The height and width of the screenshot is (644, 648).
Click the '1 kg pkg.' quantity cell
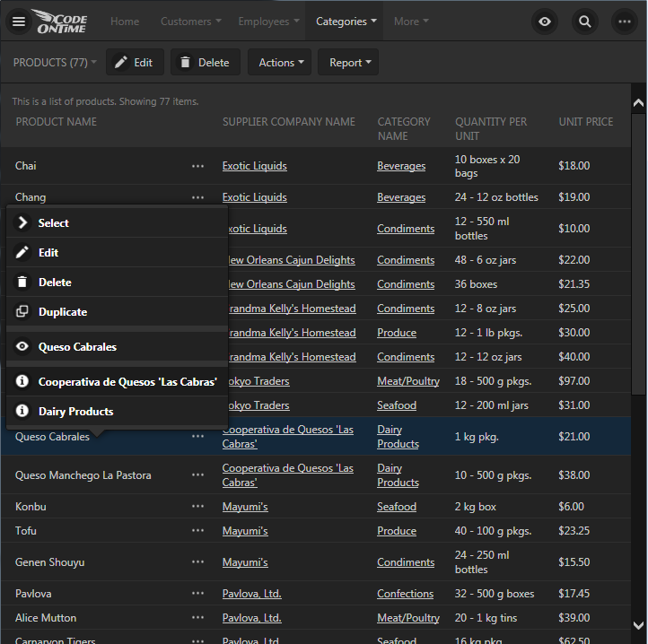coord(477,437)
